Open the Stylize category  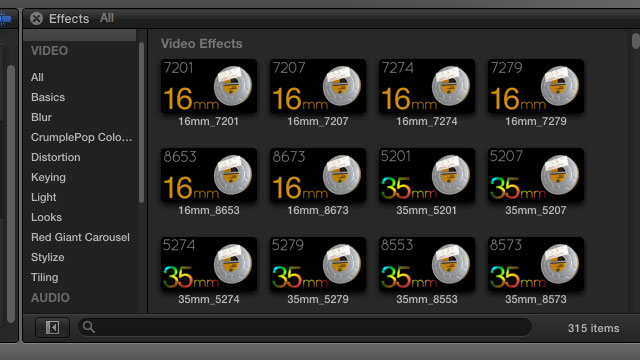pos(47,257)
